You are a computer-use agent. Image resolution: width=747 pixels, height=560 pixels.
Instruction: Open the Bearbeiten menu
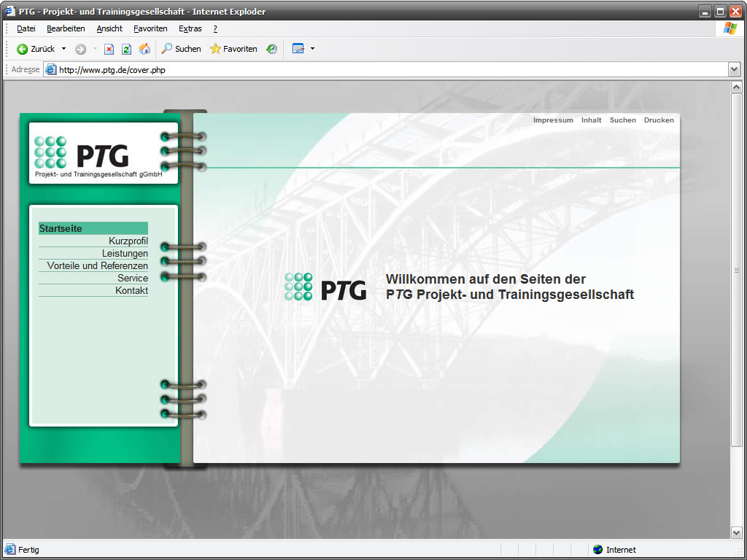click(66, 28)
